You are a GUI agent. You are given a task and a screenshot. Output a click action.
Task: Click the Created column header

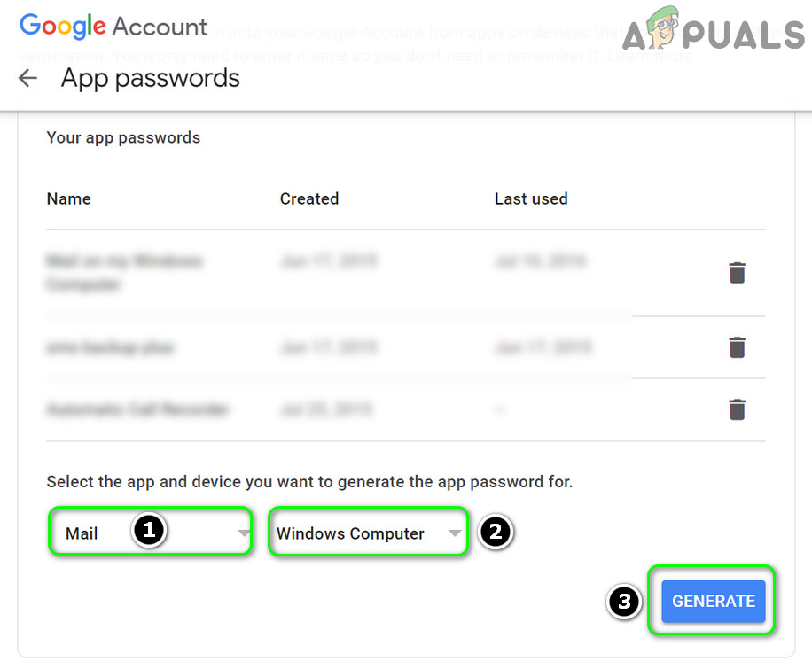coord(309,198)
